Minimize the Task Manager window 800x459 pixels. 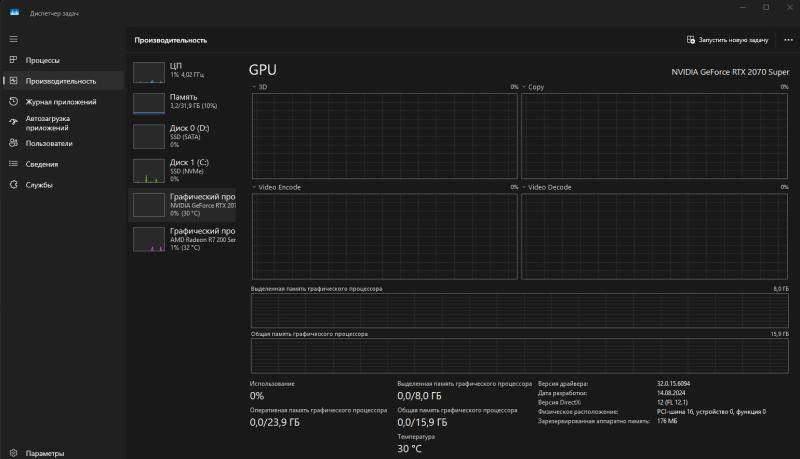pos(742,7)
